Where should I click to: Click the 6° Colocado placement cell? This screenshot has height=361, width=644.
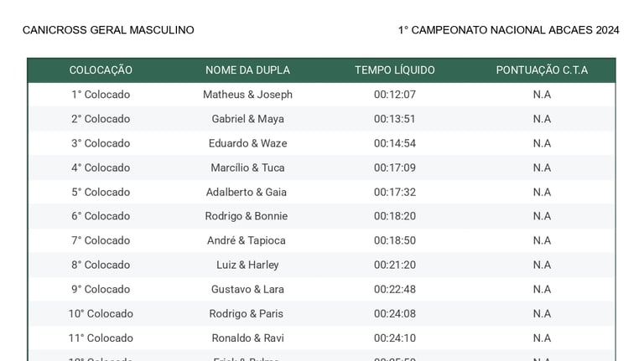101,216
